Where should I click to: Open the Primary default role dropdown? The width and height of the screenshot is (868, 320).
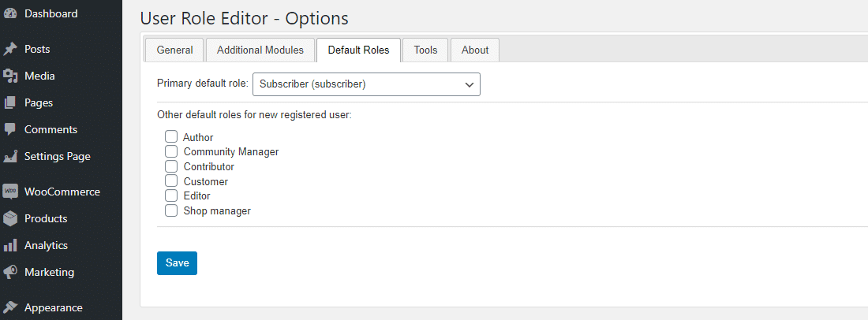[366, 84]
